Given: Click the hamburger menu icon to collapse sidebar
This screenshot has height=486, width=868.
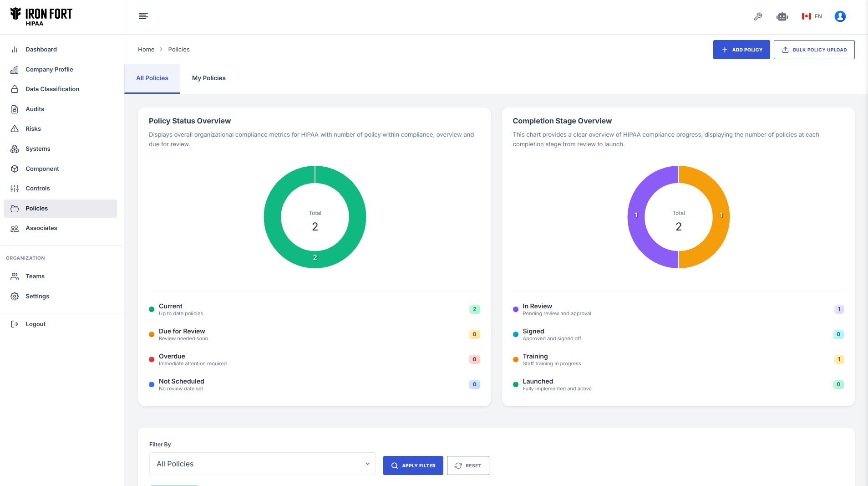Looking at the screenshot, I should (x=143, y=16).
